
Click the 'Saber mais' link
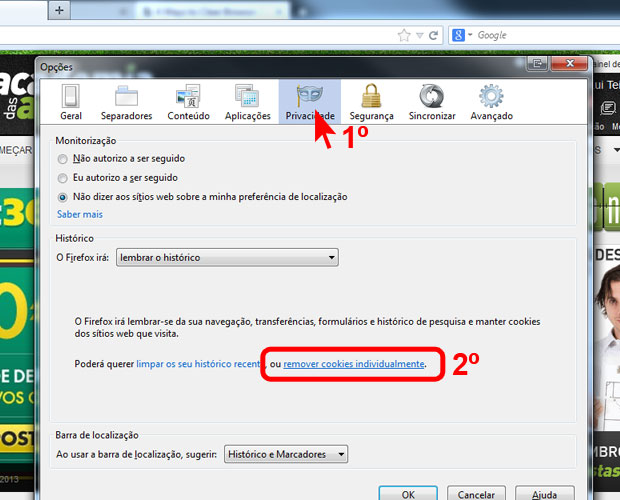[x=79, y=214]
